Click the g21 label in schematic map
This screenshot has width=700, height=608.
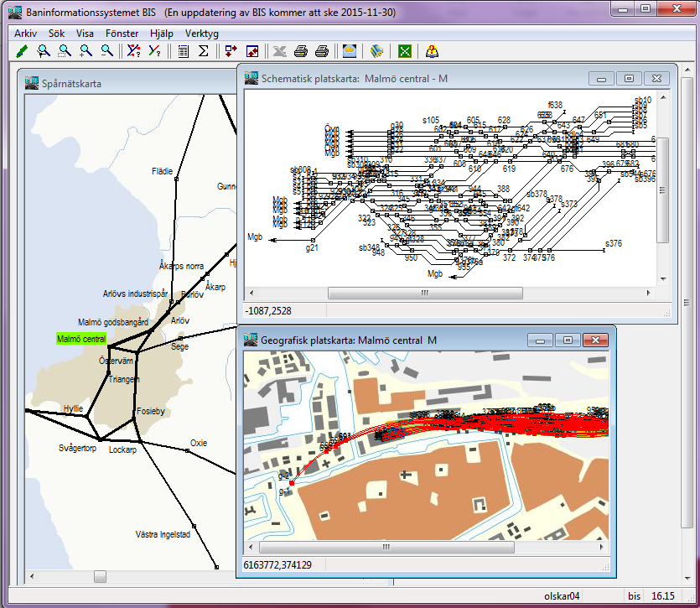click(x=312, y=247)
